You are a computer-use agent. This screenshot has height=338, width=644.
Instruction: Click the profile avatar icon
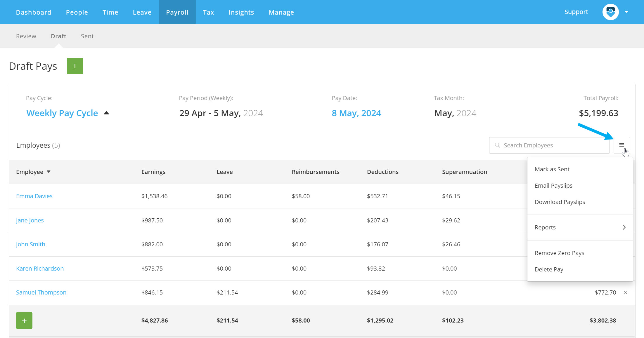coord(610,12)
